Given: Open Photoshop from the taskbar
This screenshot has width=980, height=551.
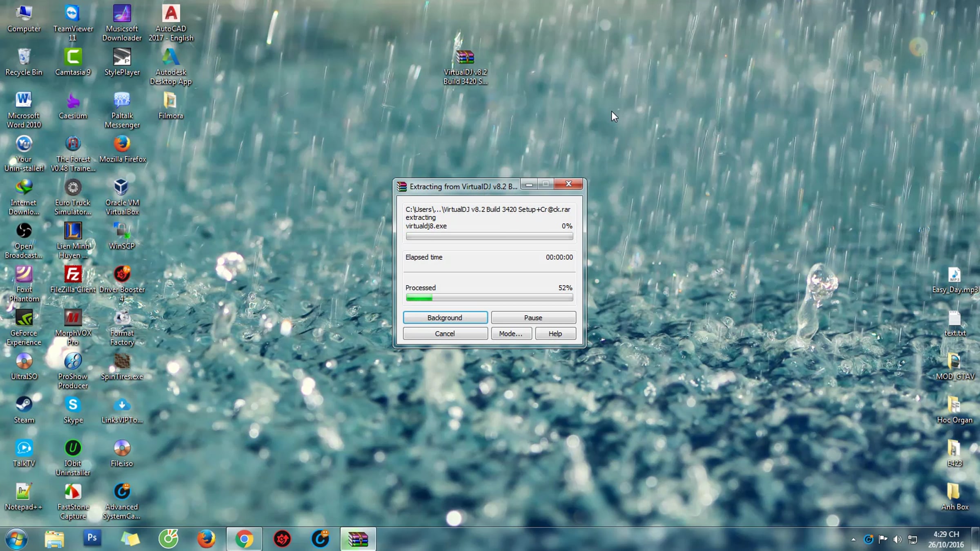Looking at the screenshot, I should point(92,538).
